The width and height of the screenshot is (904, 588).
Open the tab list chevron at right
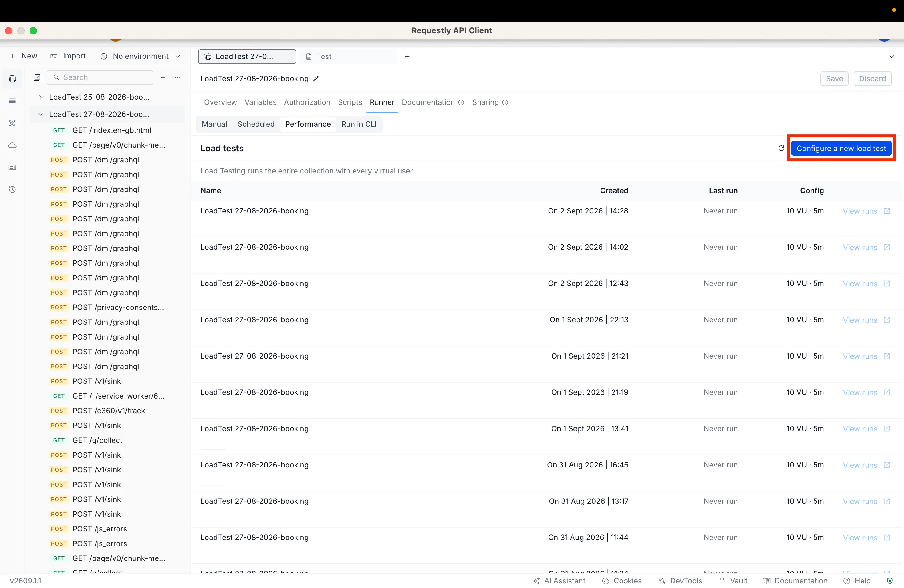pos(891,57)
